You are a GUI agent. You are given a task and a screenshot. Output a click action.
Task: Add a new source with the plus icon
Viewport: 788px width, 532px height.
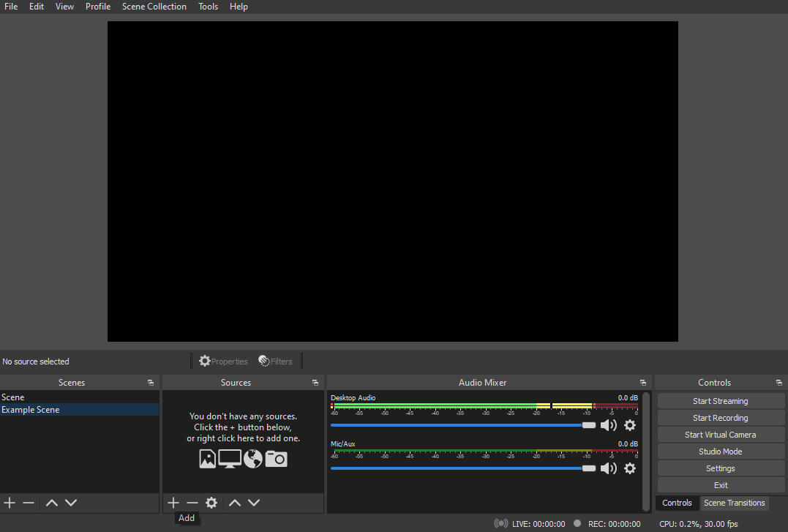pyautogui.click(x=173, y=502)
